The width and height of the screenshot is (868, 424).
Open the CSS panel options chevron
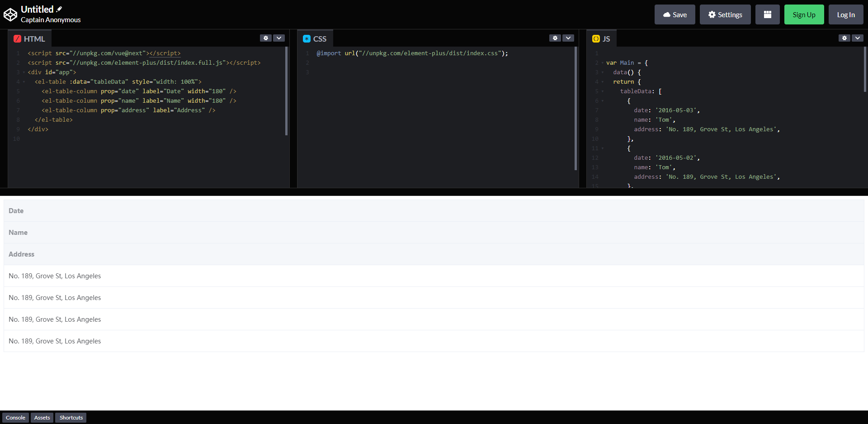pyautogui.click(x=568, y=38)
